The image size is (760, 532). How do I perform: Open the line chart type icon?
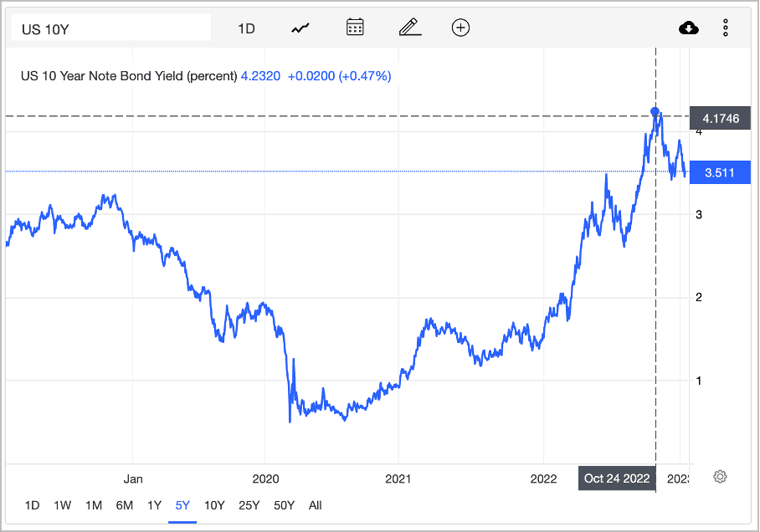(300, 28)
